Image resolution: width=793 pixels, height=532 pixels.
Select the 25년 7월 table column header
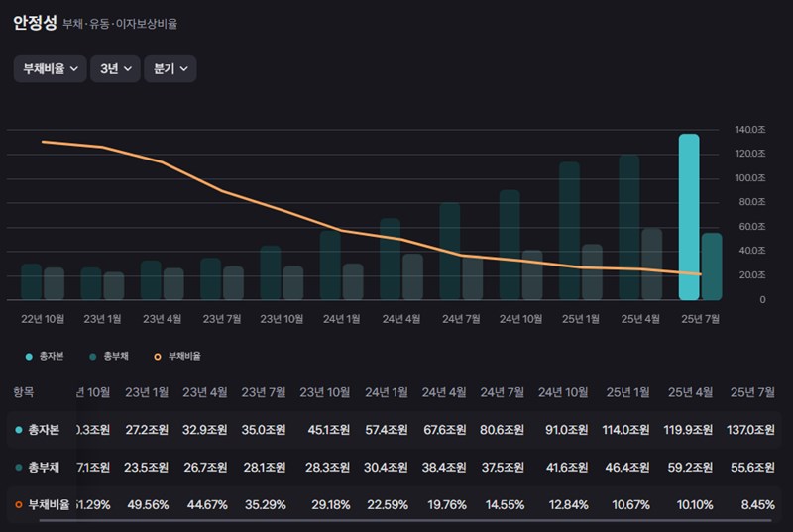[x=752, y=392]
